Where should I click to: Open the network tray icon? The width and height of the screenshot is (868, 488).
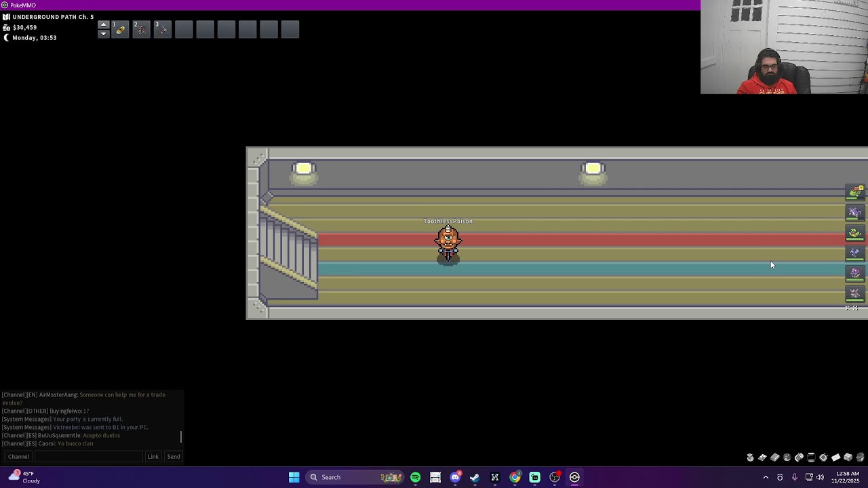tap(809, 477)
